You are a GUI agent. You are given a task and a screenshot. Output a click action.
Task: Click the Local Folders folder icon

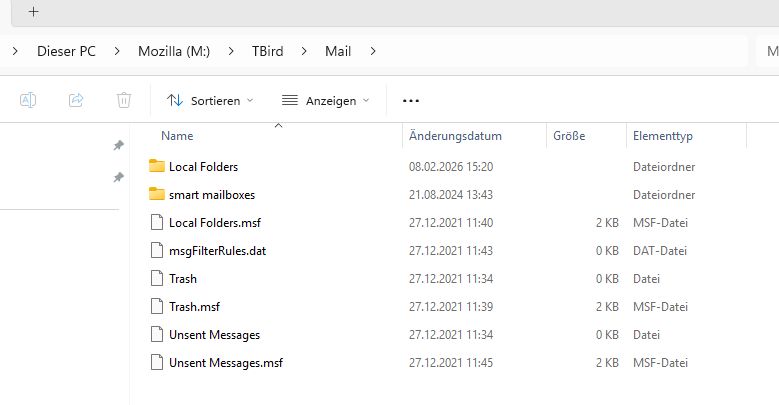155,166
